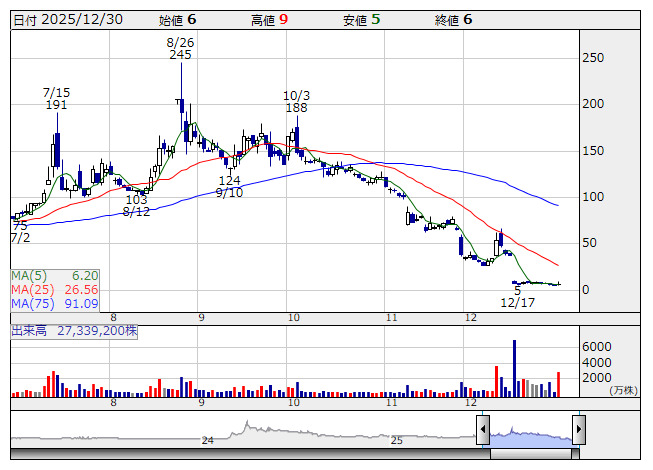Image resolution: width=653 pixels, height=470 pixels.
Task: Click the 日付 2025/12/30 date header
Action: pyautogui.click(x=67, y=19)
